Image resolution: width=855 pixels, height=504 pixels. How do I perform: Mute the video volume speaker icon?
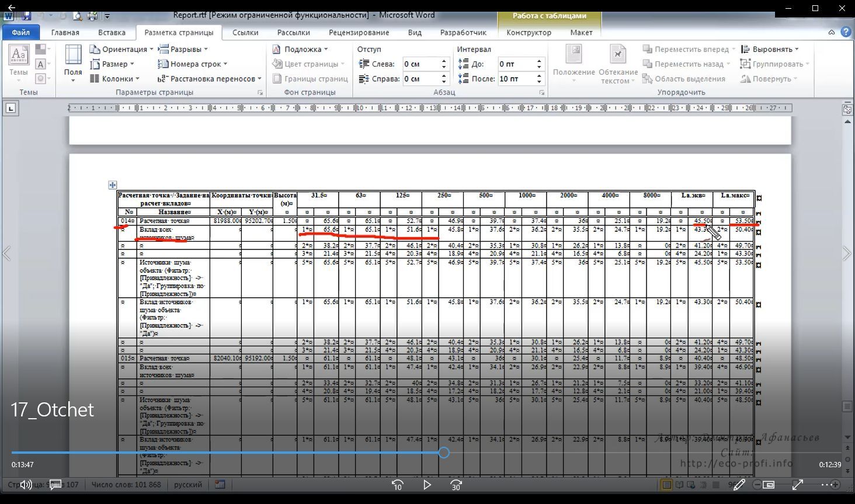pos(26,485)
